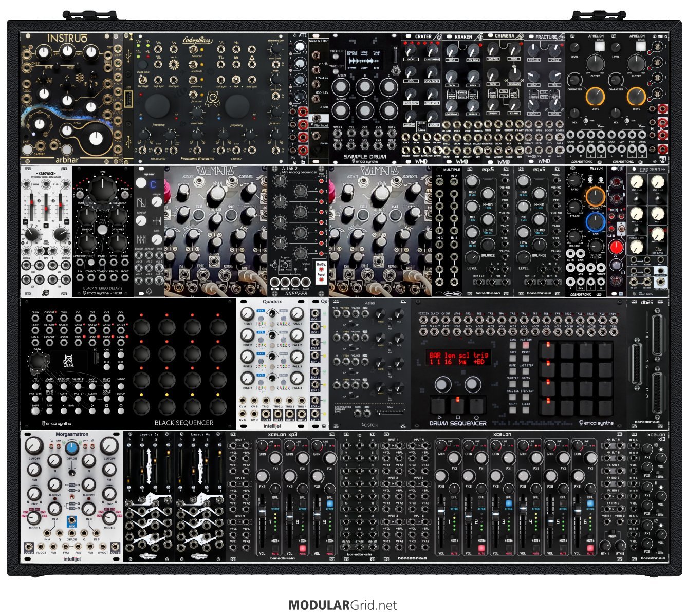
Task: Toggle the lit MUTE on channel 6
Action: [590, 548]
